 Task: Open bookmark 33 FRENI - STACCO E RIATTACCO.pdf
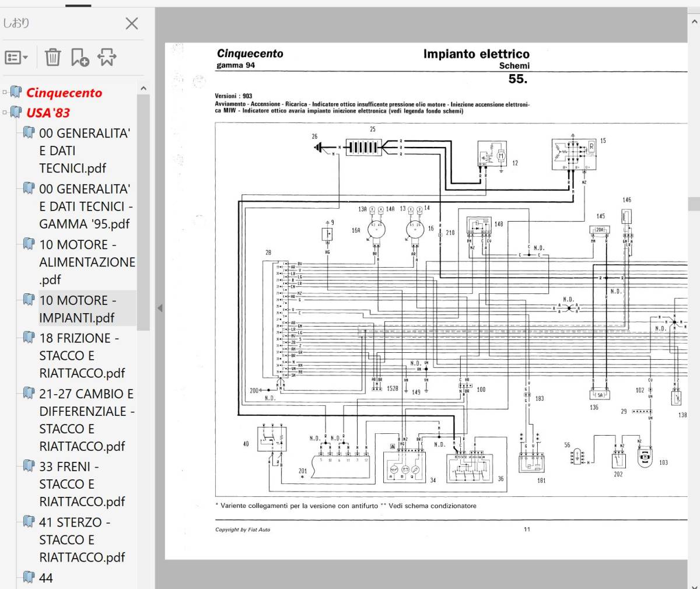coord(82,484)
